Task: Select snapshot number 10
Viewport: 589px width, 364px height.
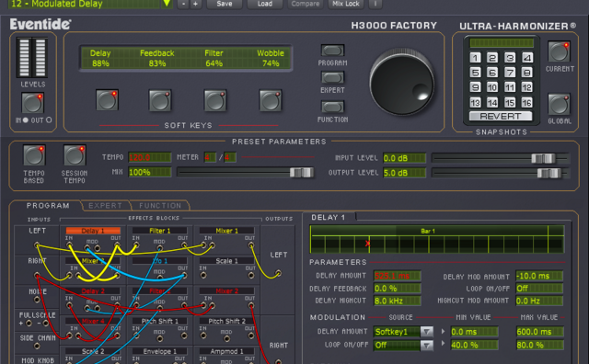Action: 492,87
